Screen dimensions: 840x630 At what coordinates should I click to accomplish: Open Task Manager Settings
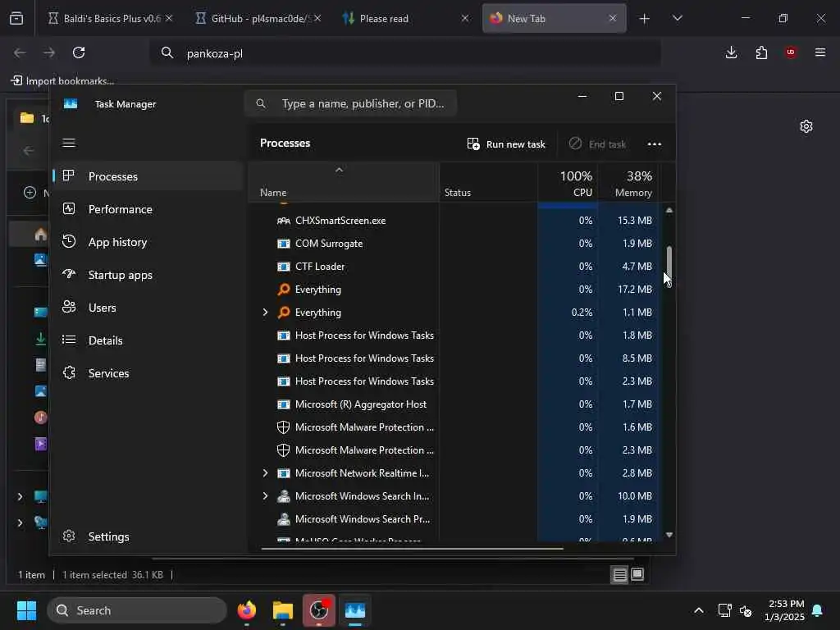148,536
